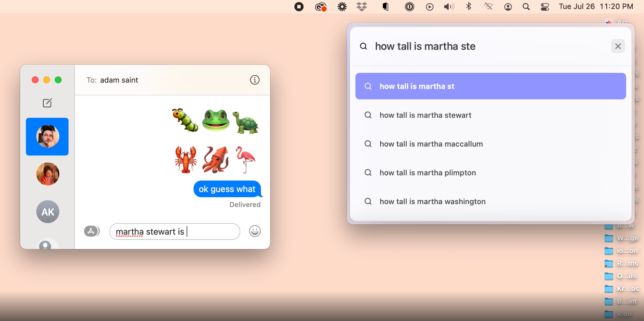Open the Dropbox menu bar icon
Viewport: 644px width, 321px height.
pyautogui.click(x=362, y=7)
